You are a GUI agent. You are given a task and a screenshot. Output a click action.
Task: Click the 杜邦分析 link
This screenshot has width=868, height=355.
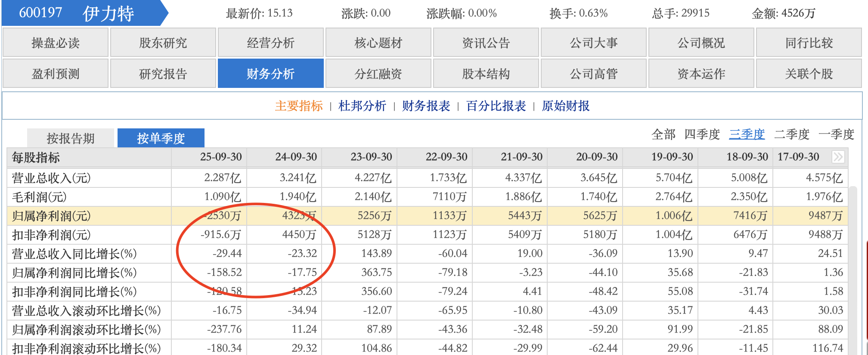(x=362, y=106)
